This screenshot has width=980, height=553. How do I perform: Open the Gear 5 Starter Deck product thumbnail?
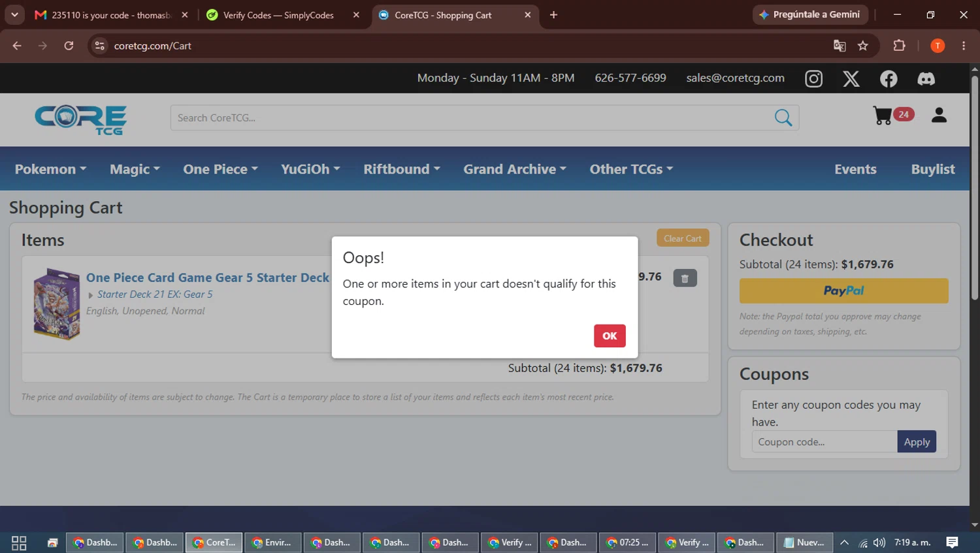click(56, 304)
